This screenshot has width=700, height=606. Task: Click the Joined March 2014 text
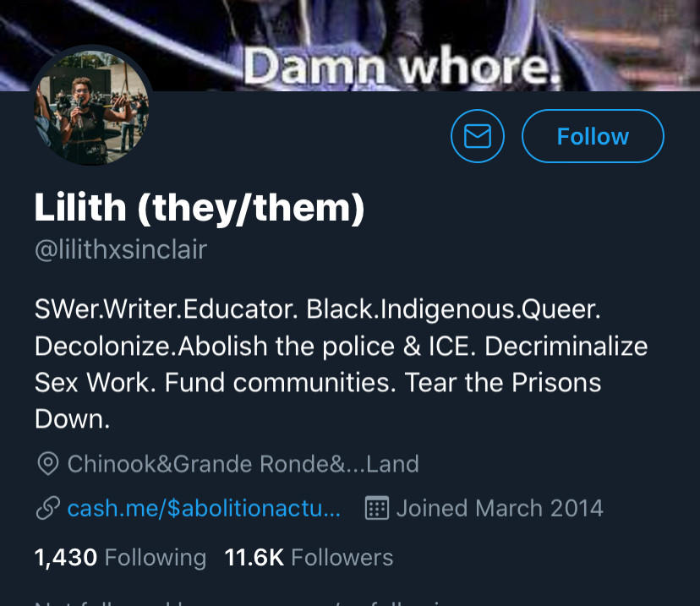point(500,508)
